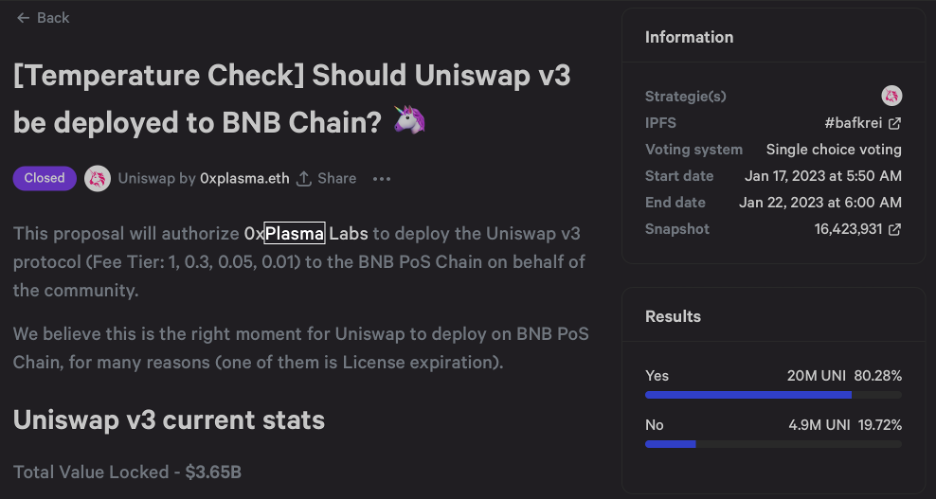936x500 pixels.
Task: Click the Results panel heading
Action: pos(673,316)
